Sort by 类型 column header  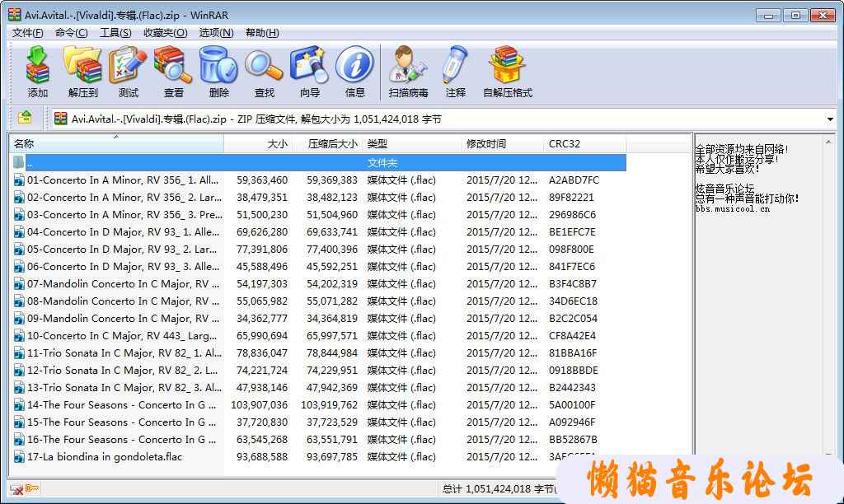pos(412,143)
